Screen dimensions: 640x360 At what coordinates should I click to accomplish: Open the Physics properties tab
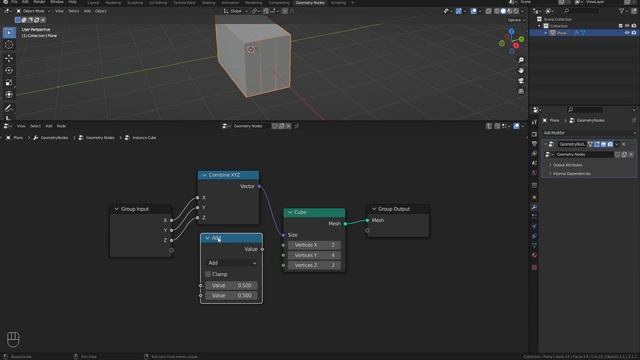pos(534,227)
